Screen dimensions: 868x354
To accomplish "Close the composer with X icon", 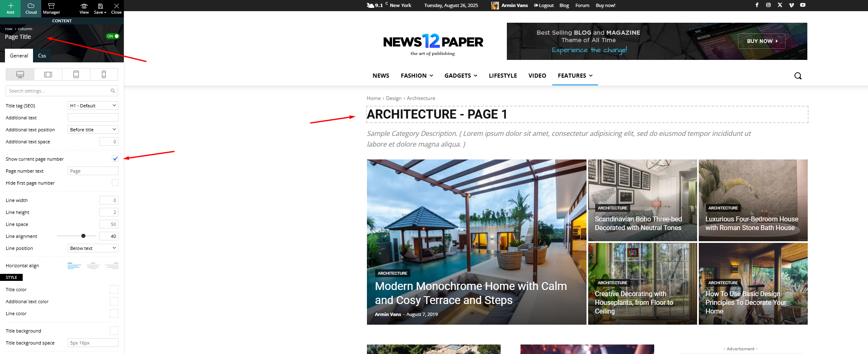I will click(x=116, y=6).
